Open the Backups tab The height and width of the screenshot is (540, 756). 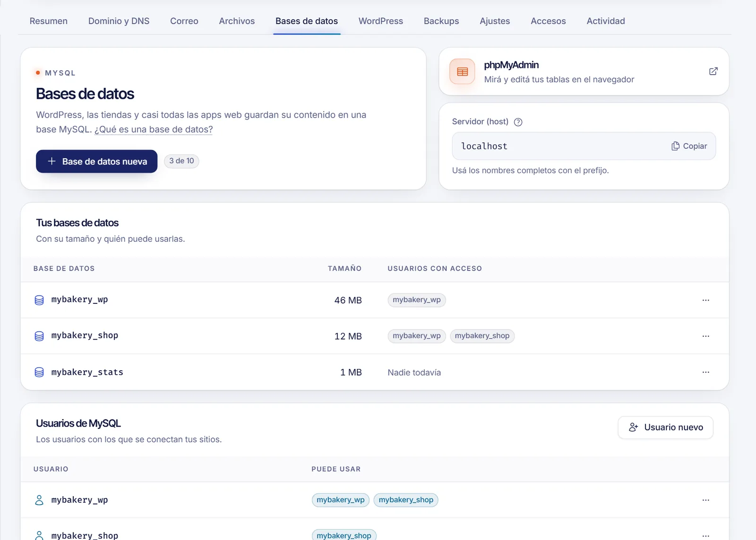pyautogui.click(x=441, y=21)
